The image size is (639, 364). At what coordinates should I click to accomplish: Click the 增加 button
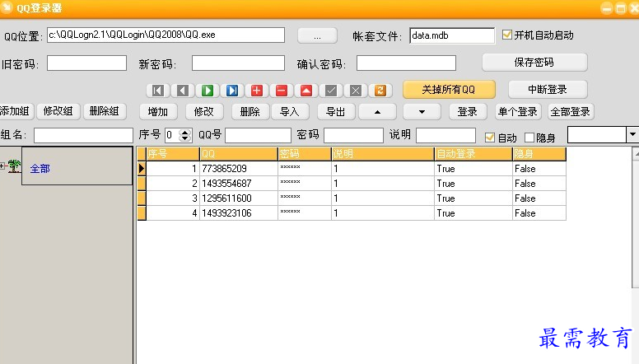click(158, 112)
